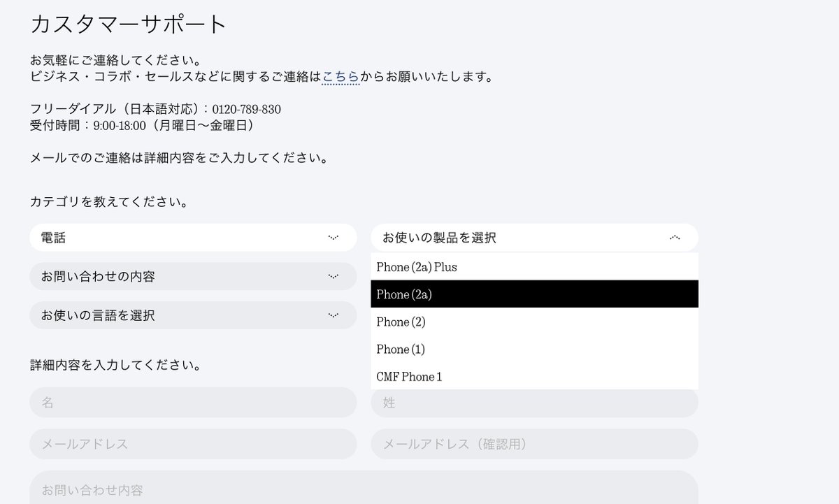Screen dimensions: 839x504
Task: Click the カテゴリを教えてください。 label
Action: click(x=109, y=203)
